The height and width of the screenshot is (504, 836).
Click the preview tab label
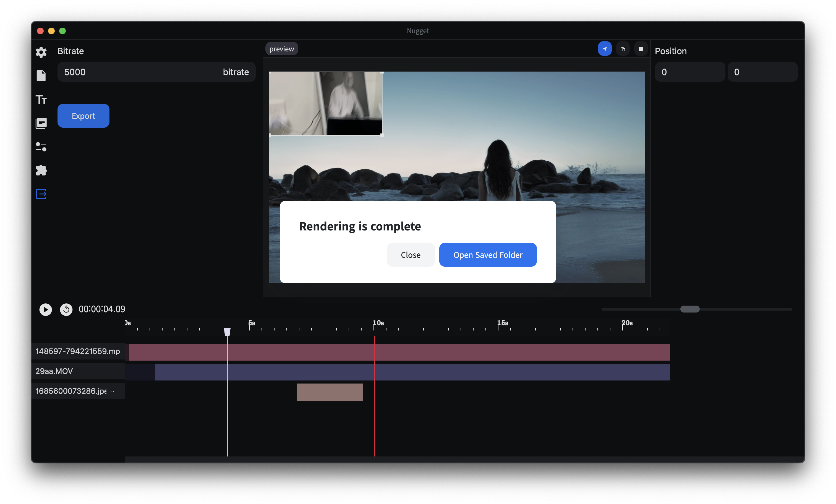pos(282,49)
